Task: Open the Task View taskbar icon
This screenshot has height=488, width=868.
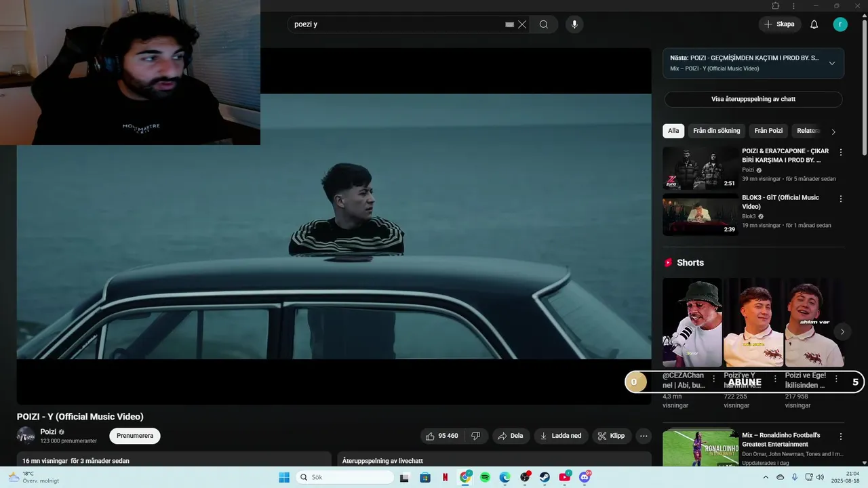Action: pyautogui.click(x=405, y=477)
